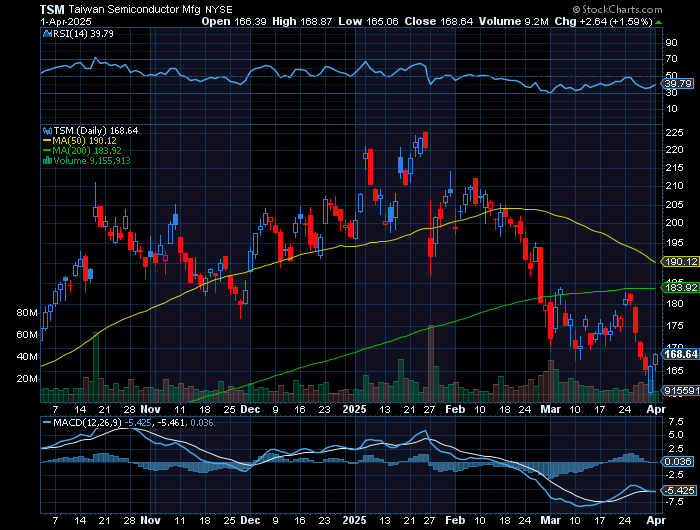Viewport: 700px width, 530px height.
Task: Click Apr on the MACD panel date axis
Action: coord(656,520)
